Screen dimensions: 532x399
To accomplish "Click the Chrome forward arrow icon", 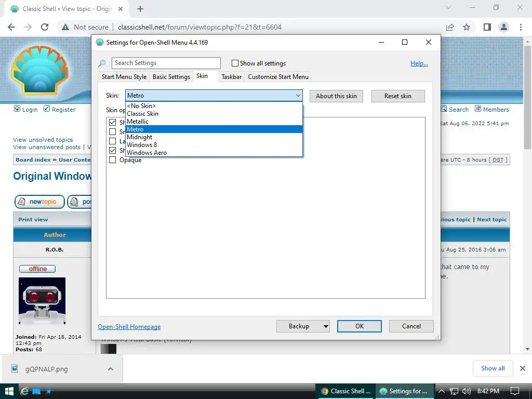I will [28, 27].
